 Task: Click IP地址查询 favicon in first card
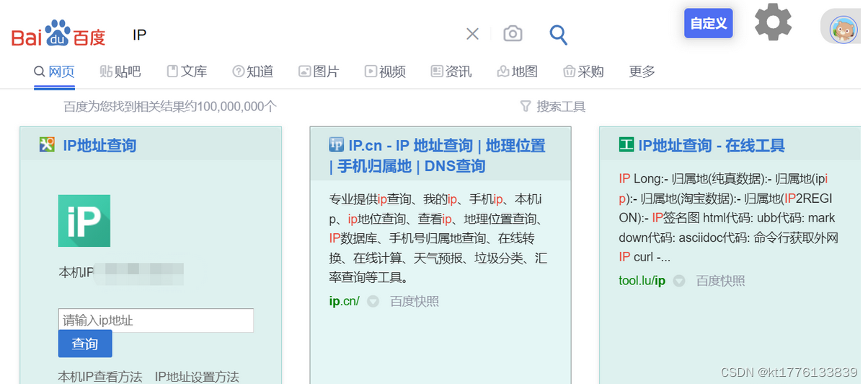click(x=48, y=145)
